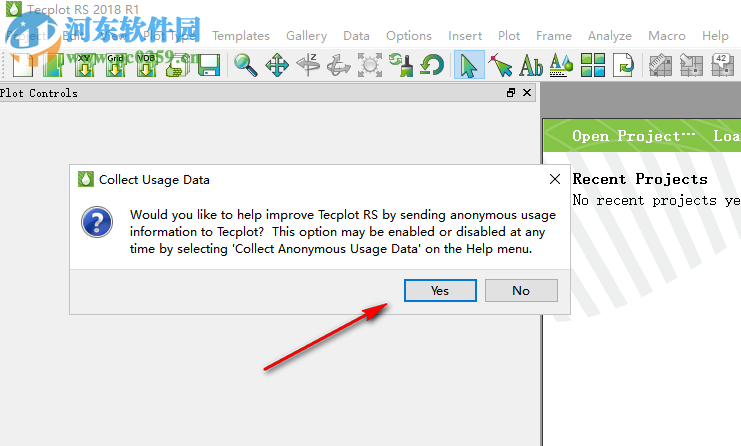Click Yes to send usage data
This screenshot has width=741, height=446.
point(440,291)
